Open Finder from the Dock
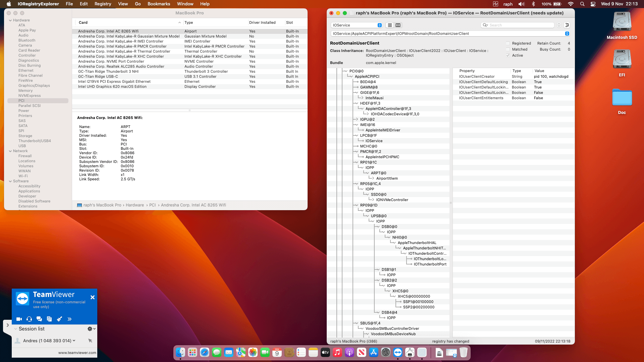This screenshot has height=362, width=644. click(180, 352)
